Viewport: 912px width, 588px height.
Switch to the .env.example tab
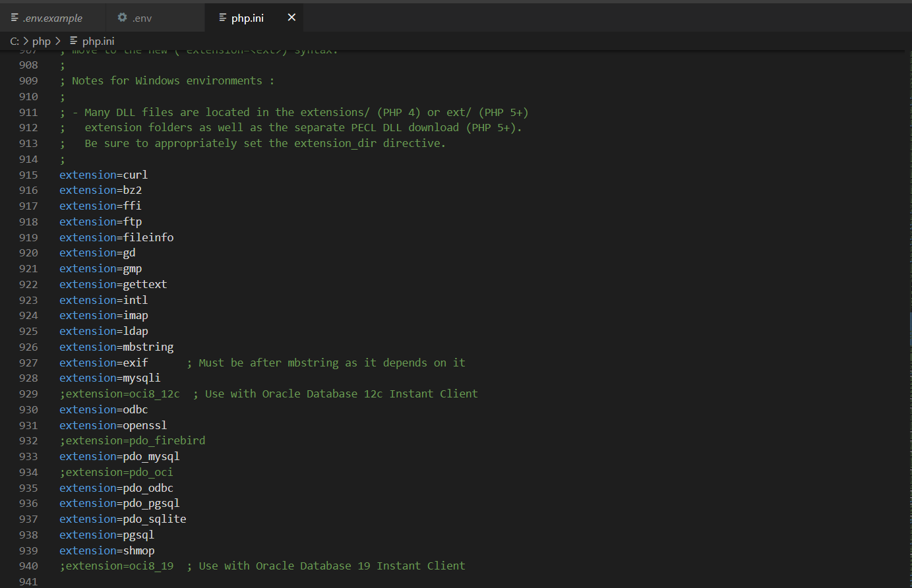point(53,18)
